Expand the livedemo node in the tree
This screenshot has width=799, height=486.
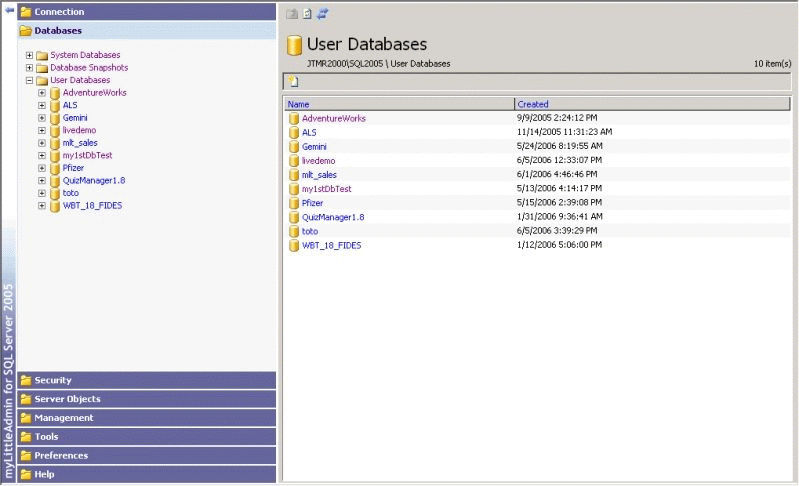[x=42, y=130]
